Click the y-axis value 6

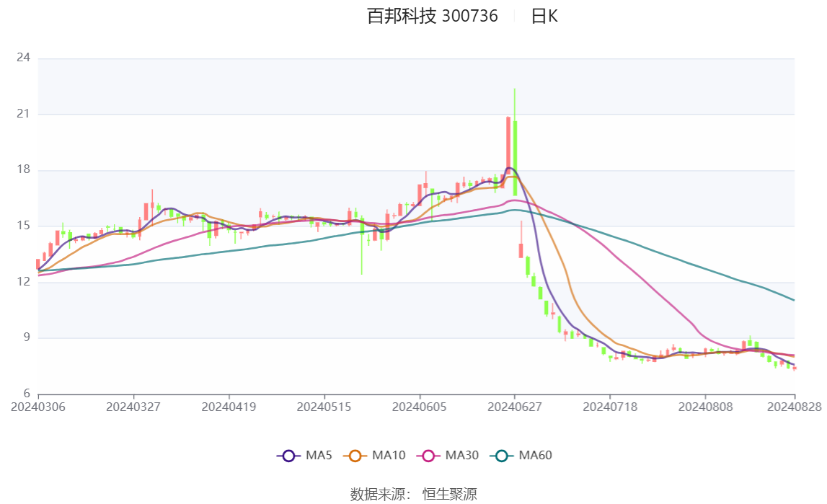(27, 393)
